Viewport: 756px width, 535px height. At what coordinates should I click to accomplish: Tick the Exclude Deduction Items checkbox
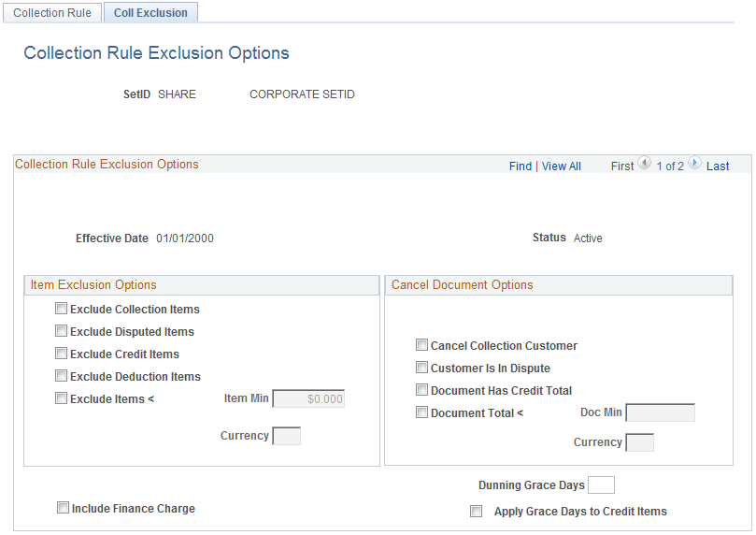[62, 376]
